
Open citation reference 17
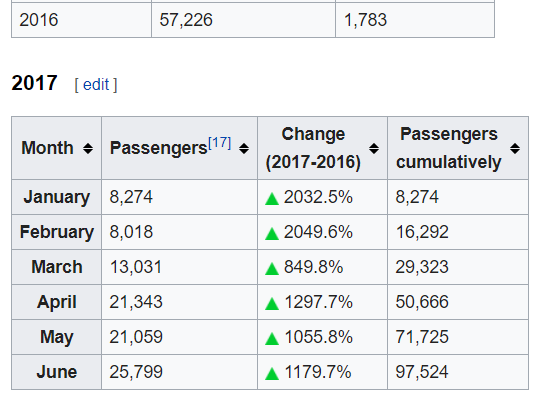coord(220,142)
